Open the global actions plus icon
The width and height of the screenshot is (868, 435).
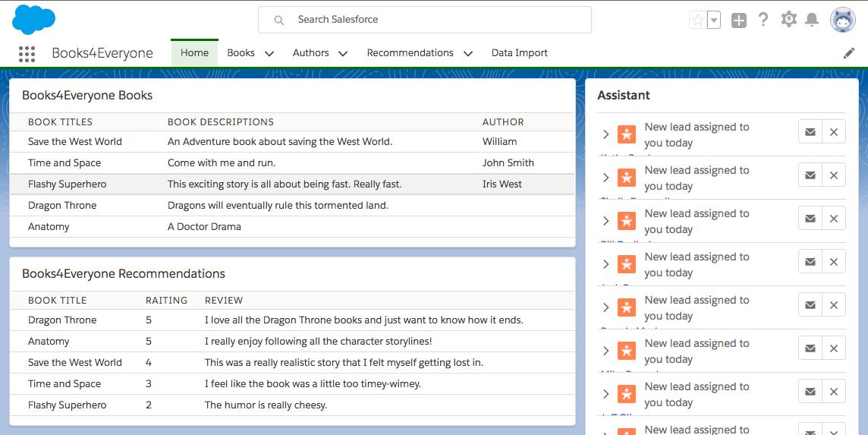click(x=739, y=20)
